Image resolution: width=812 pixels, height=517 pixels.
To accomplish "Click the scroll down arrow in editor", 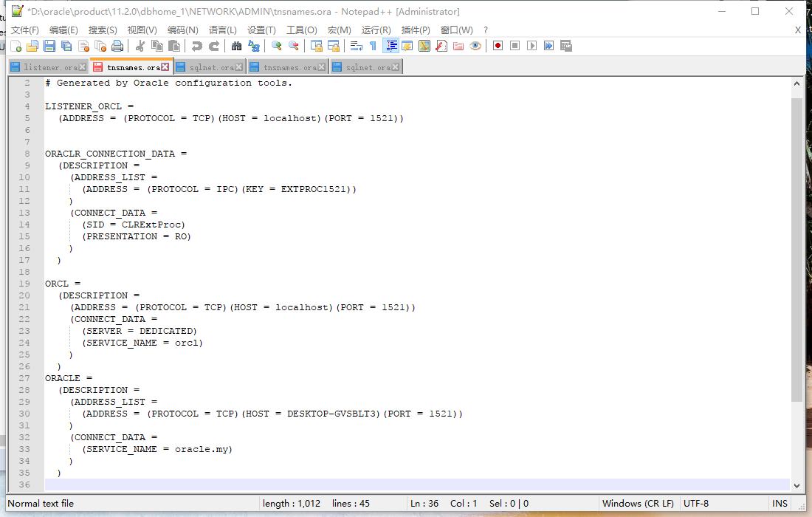I will 796,486.
